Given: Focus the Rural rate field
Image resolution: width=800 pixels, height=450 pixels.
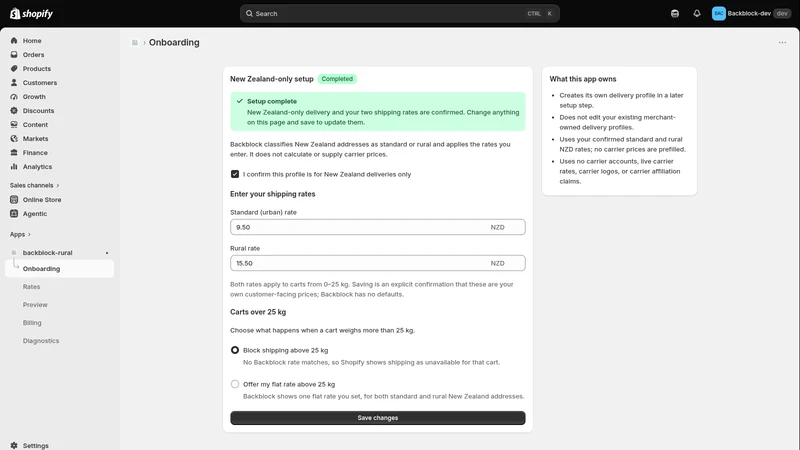Looking at the screenshot, I should (378, 263).
